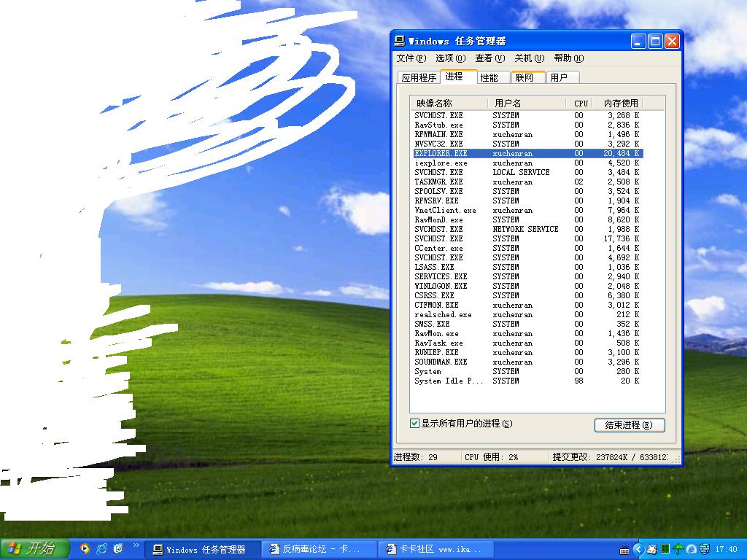Select the SMSS.EXE process row
The image size is (747, 560).
coord(528,324)
